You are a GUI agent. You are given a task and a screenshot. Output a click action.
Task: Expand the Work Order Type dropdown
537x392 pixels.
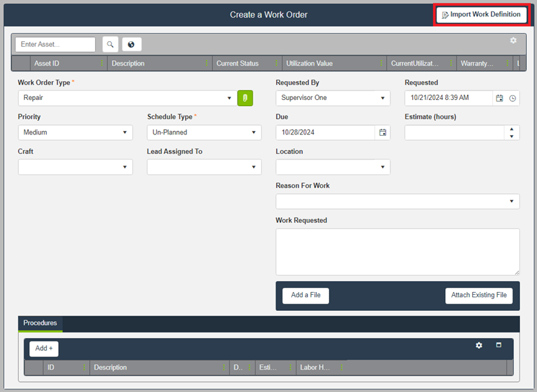(x=229, y=98)
